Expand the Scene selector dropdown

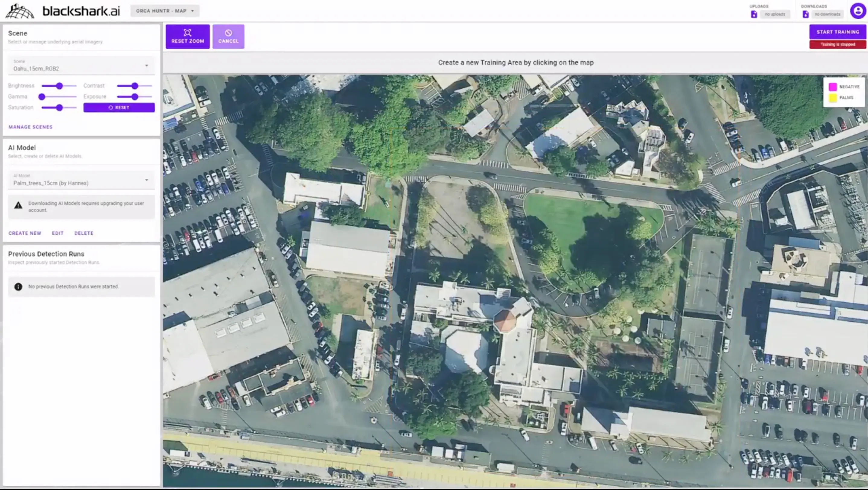pyautogui.click(x=81, y=65)
